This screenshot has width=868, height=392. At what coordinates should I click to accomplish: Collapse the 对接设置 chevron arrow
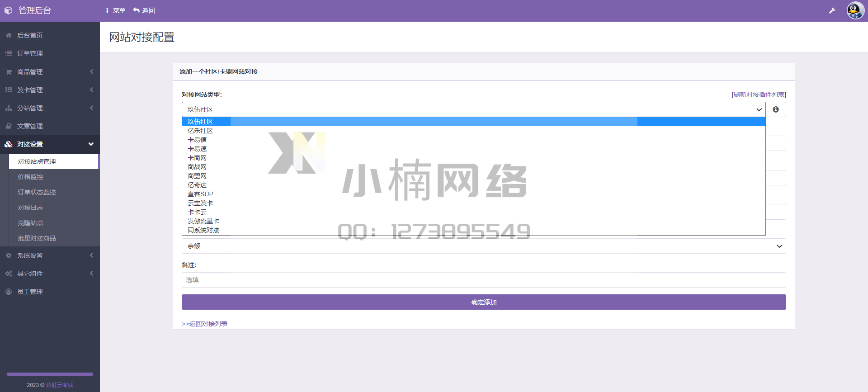click(x=91, y=144)
